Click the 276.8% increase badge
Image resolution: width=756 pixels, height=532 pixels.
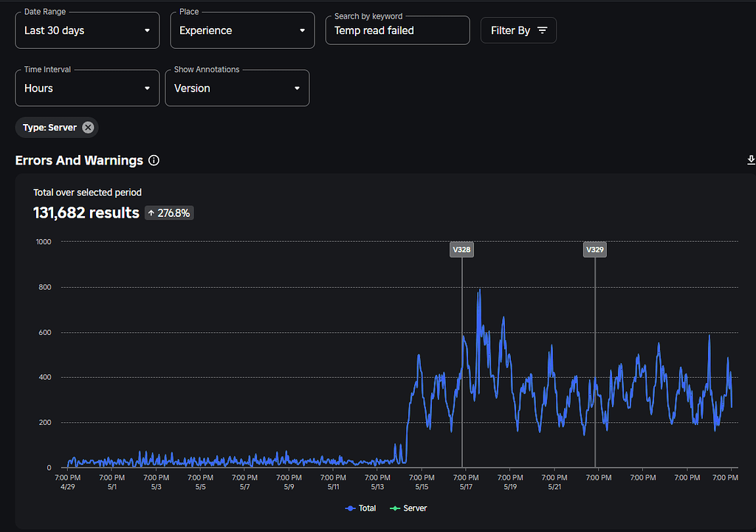[x=168, y=213]
